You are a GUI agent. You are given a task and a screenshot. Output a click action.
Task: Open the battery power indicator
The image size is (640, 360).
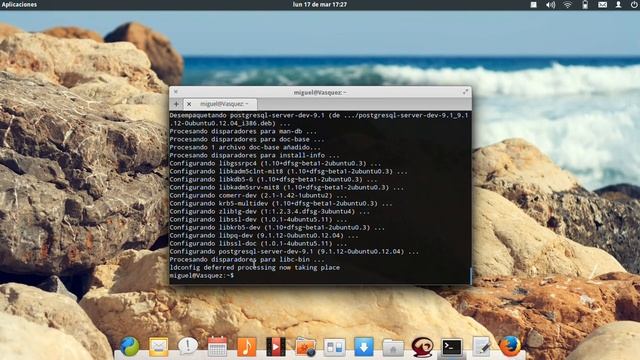585,5
